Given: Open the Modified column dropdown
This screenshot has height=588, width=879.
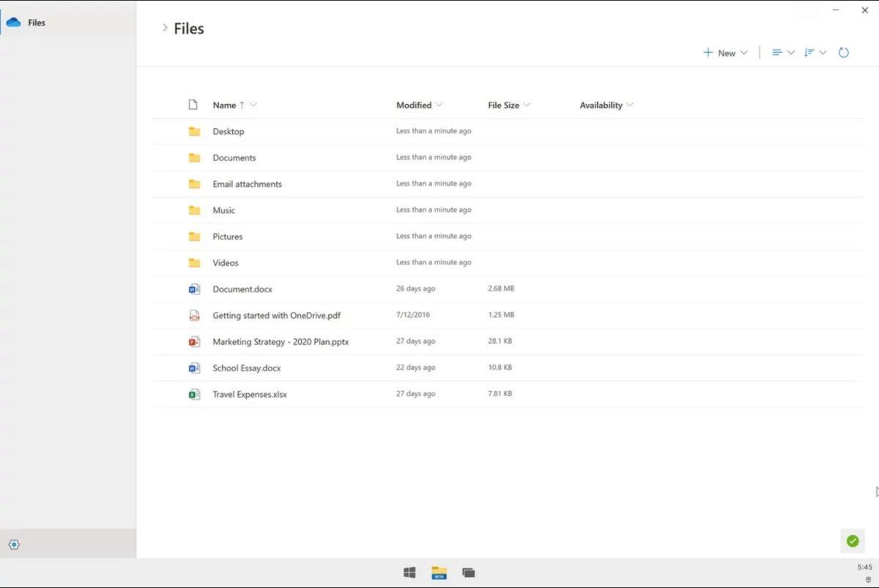Looking at the screenshot, I should (x=439, y=105).
